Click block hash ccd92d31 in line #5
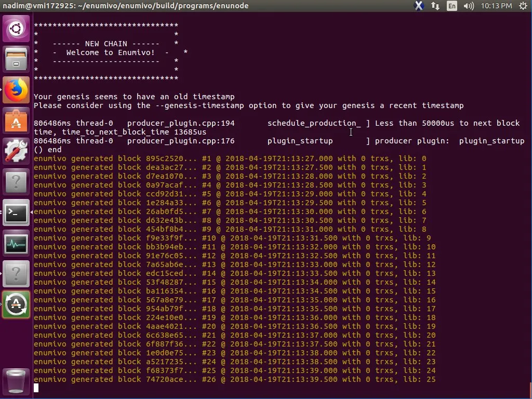Screen dimensions: 532x399 coord(165,194)
